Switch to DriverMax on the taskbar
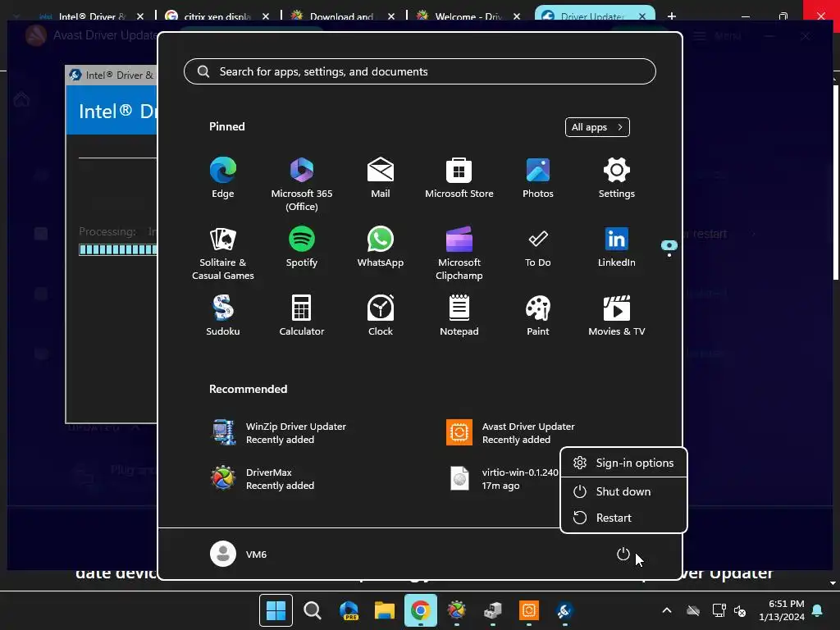This screenshot has height=630, width=840. (x=457, y=610)
